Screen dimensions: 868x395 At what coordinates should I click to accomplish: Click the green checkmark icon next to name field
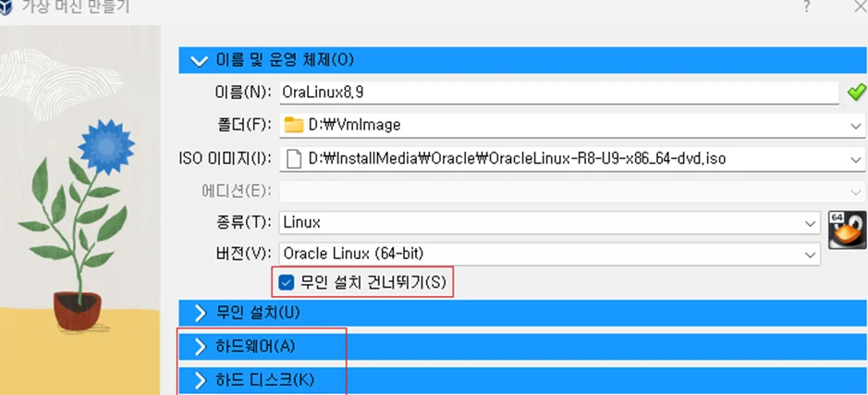point(856,92)
